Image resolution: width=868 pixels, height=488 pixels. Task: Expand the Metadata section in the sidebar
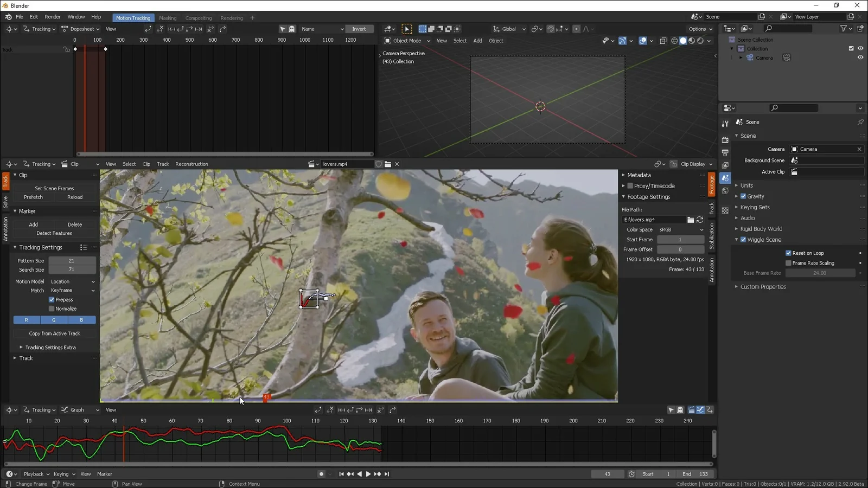[639, 175]
